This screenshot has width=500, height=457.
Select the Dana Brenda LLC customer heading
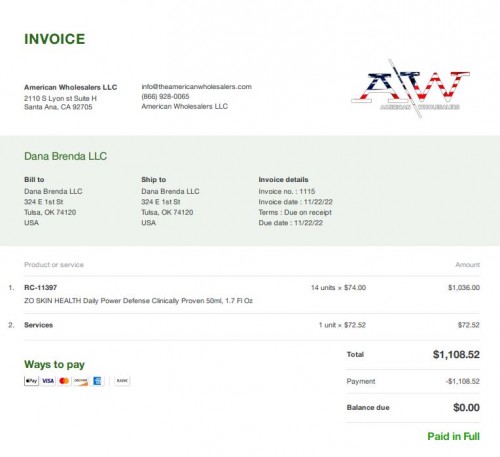[x=65, y=156]
